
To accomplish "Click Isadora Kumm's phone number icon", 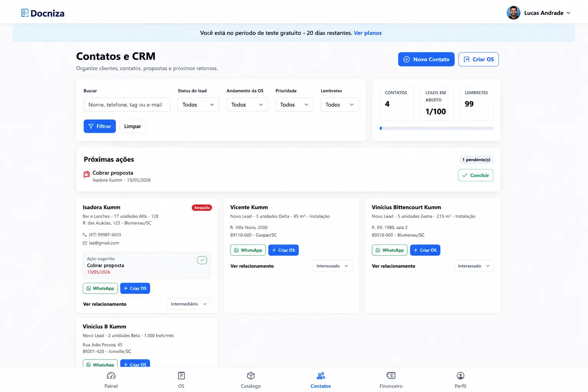I will pos(85,235).
